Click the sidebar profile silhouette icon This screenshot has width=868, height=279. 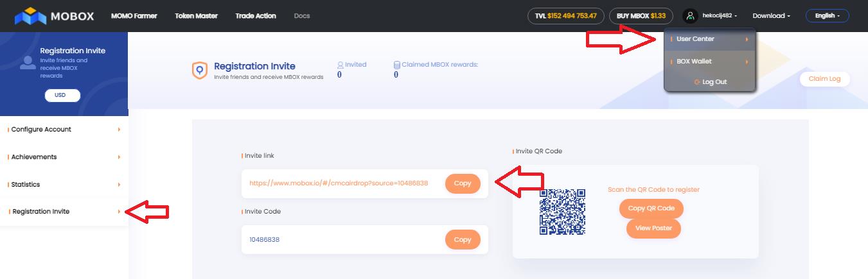[27, 62]
